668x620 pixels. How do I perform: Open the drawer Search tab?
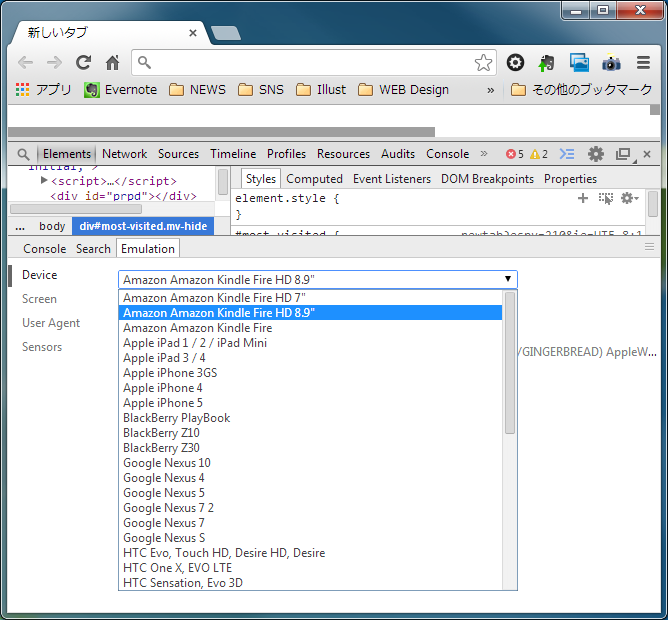[93, 249]
